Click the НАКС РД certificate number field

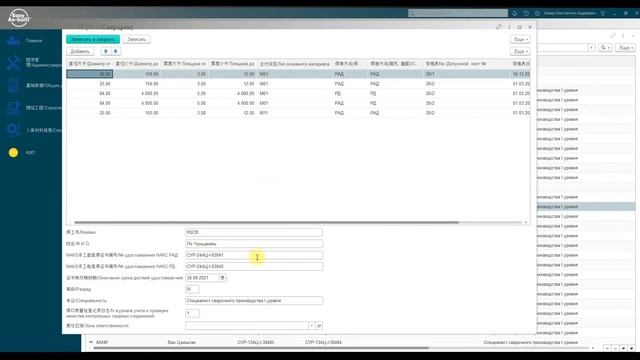[x=254, y=267]
